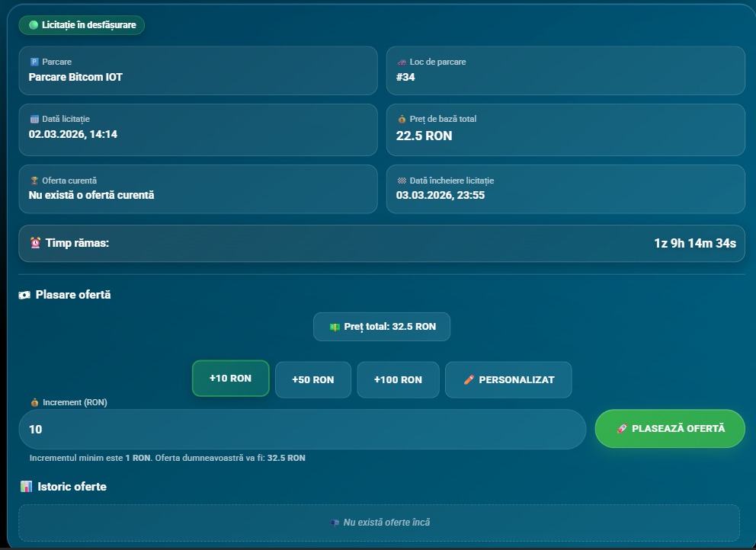This screenshot has height=550, width=756.
Task: Click the money bag icon beside Preț de bază
Action: (x=402, y=120)
